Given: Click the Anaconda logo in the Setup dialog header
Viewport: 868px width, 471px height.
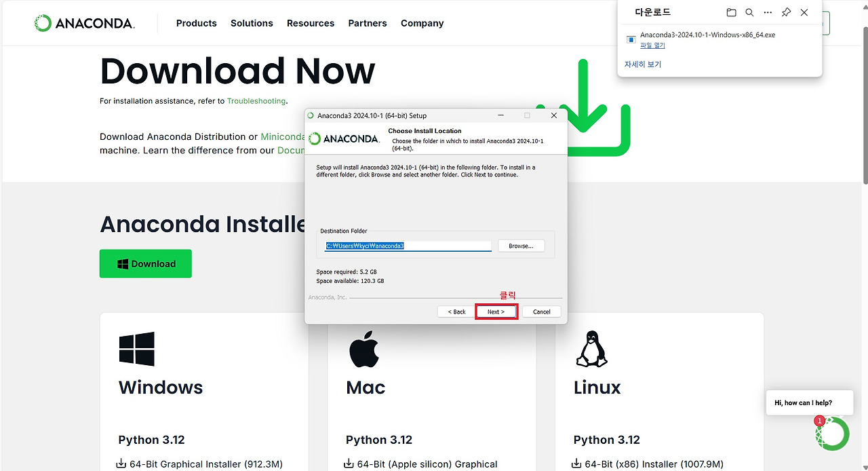Looking at the screenshot, I should (344, 138).
